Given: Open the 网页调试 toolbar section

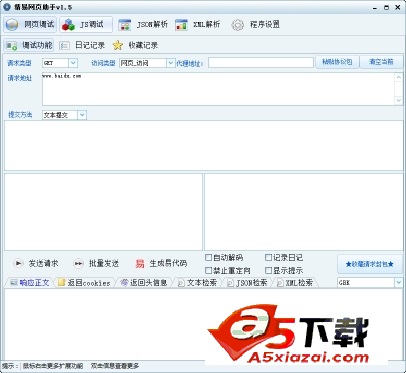Looking at the screenshot, I should coord(30,25).
